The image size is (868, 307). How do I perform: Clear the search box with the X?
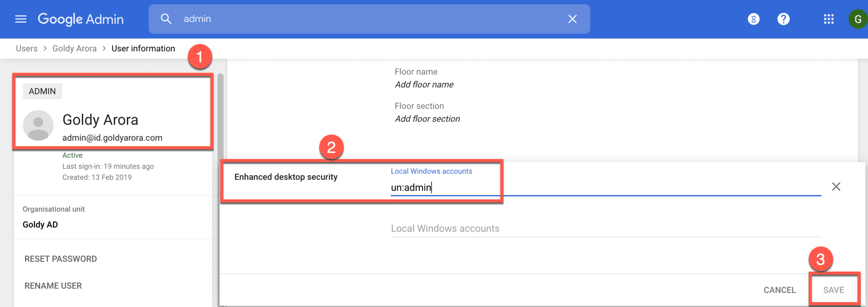tap(572, 19)
